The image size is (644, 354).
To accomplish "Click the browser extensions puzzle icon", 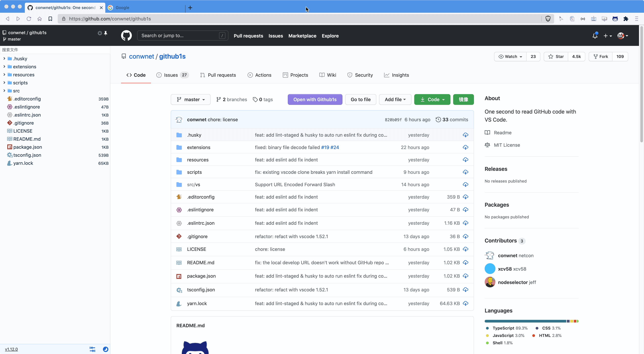I will click(x=626, y=19).
